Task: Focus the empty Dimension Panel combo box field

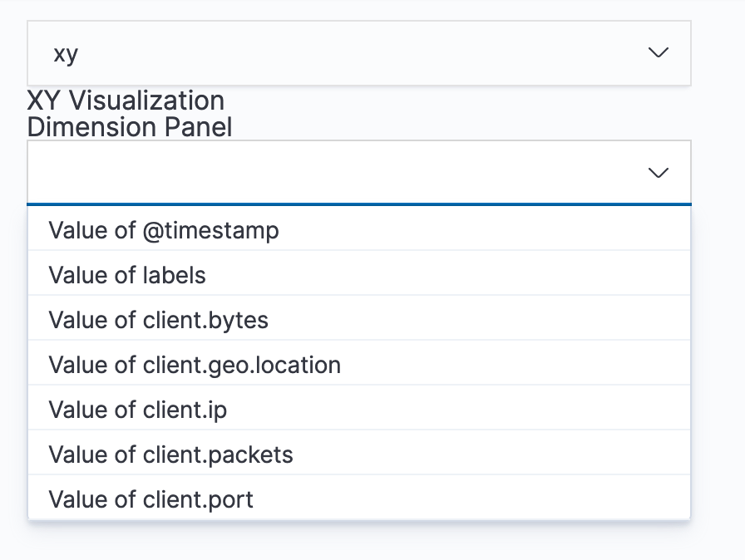Action: point(333,173)
